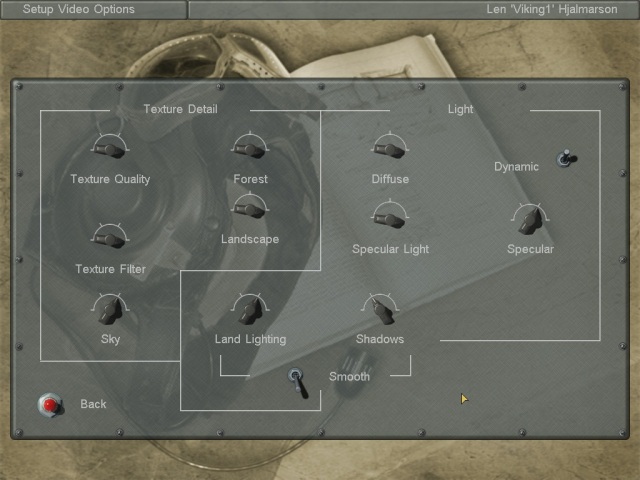
Task: Adjust the Sky detail knob
Action: pyautogui.click(x=109, y=310)
